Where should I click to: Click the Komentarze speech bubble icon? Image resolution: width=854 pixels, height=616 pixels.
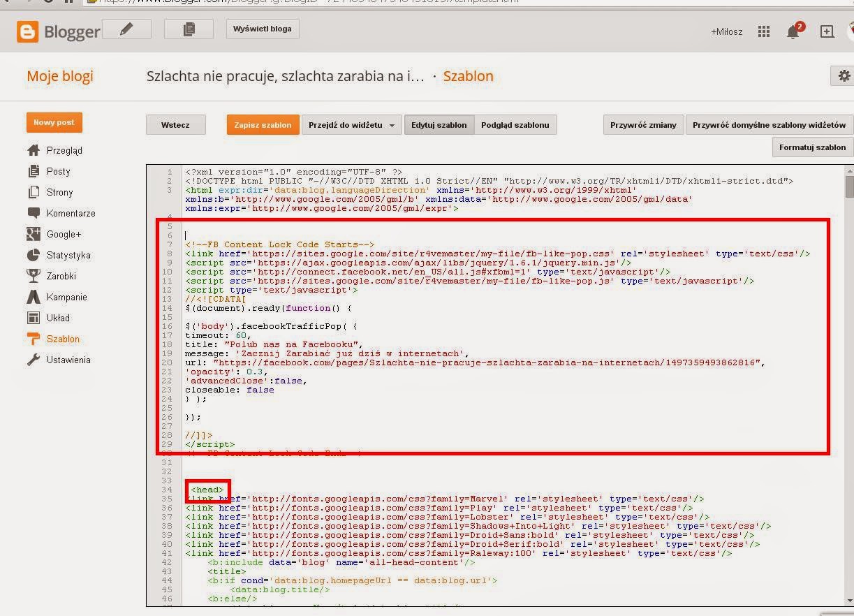pyautogui.click(x=34, y=213)
